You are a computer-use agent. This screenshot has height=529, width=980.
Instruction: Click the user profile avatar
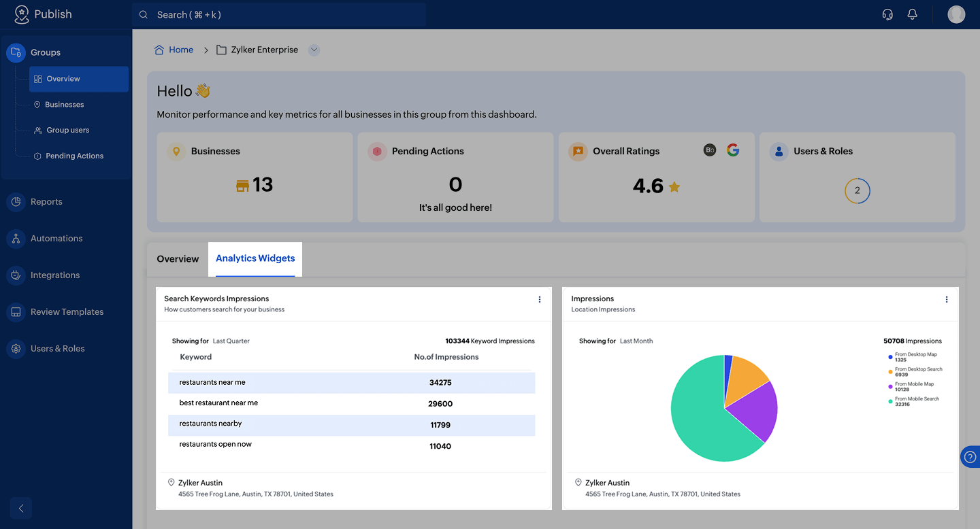[956, 14]
